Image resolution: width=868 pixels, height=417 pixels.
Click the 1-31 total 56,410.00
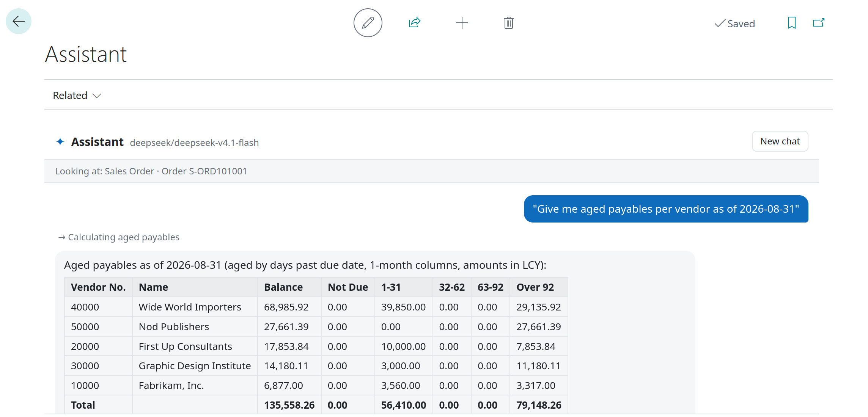coord(403,405)
